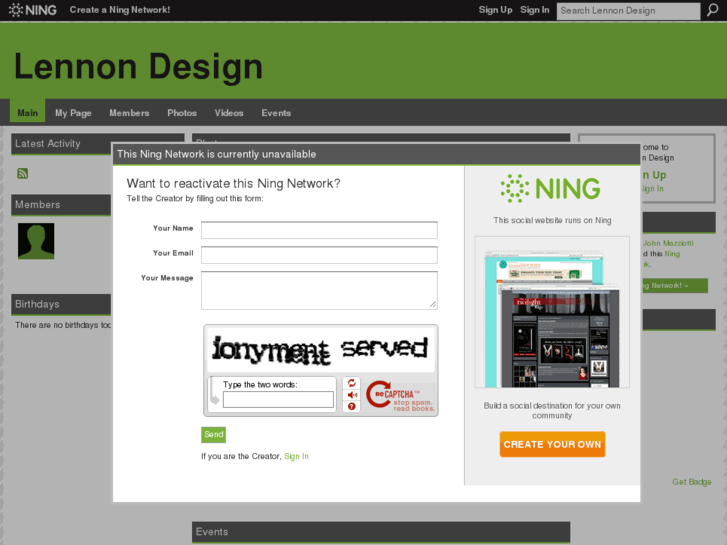Get a new reCAPTCHA challenge
This screenshot has width=727, height=545.
pyautogui.click(x=351, y=383)
